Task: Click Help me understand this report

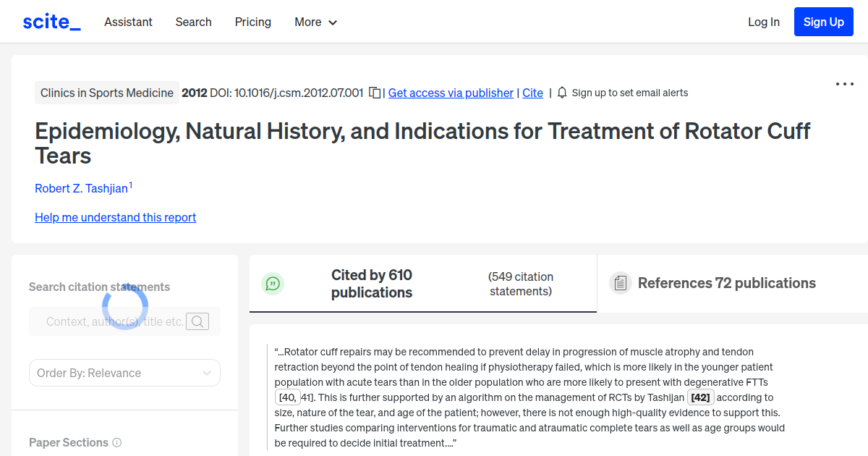Action: (x=115, y=217)
